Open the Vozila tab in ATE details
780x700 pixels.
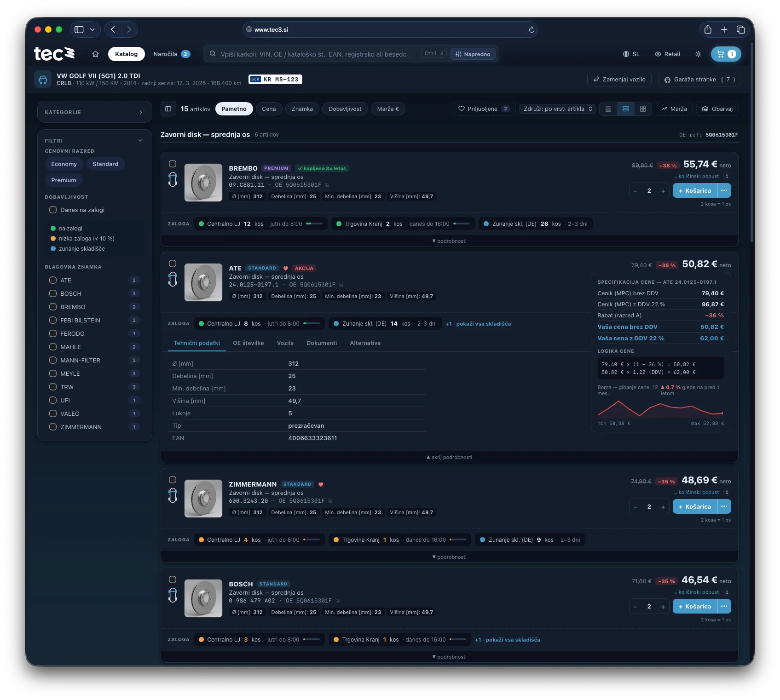pyautogui.click(x=285, y=343)
